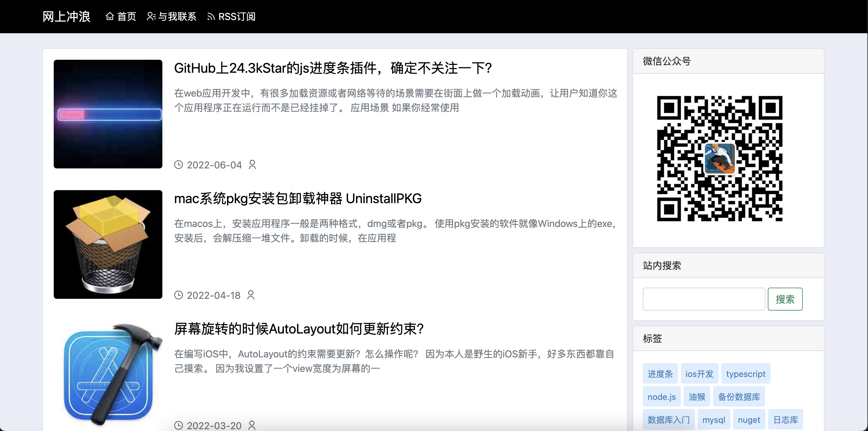The width and height of the screenshot is (868, 431).
Task: Select the typescript tag
Action: (745, 374)
